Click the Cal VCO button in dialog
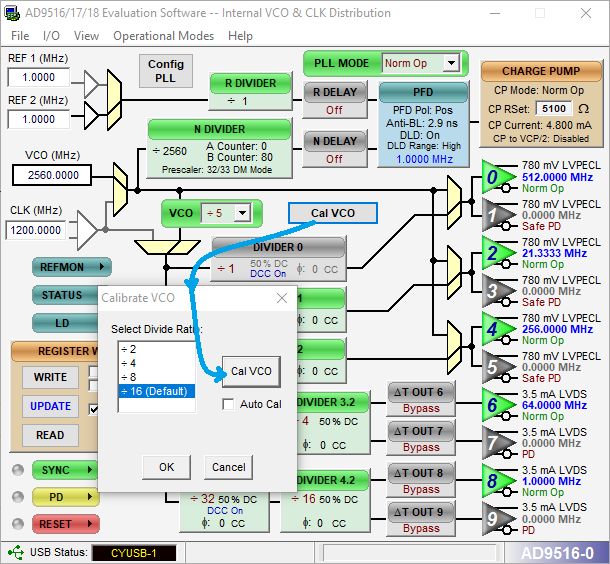This screenshot has height=564, width=610. pos(251,371)
